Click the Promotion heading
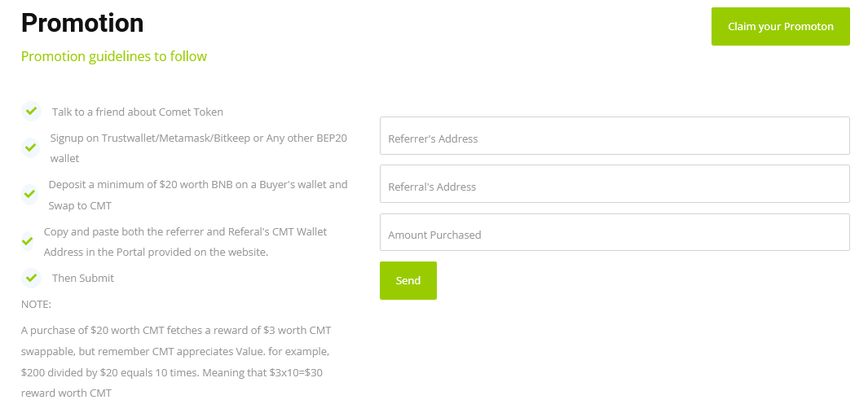 (x=82, y=24)
